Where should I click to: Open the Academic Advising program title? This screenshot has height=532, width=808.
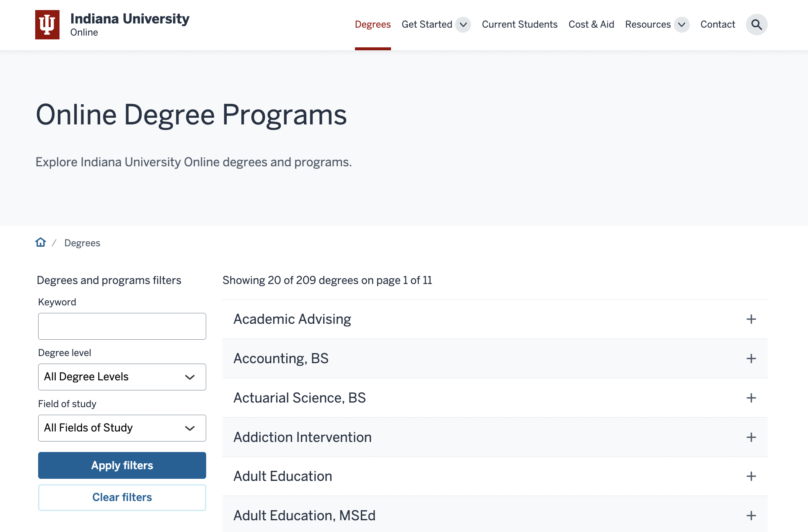pos(292,319)
